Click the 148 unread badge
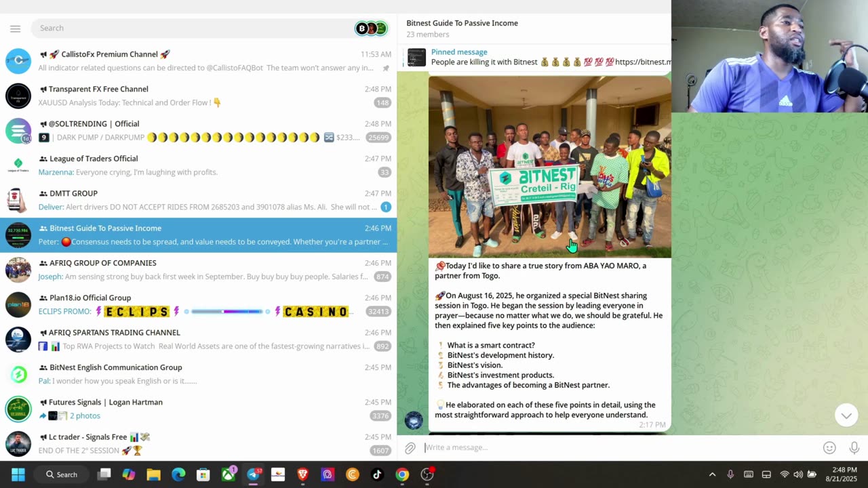The image size is (868, 488). pos(382,103)
